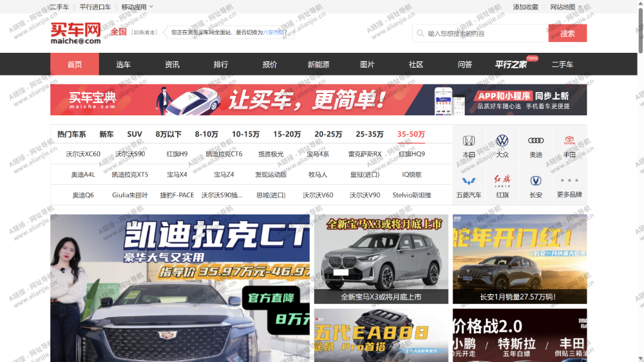Open Giulia朱丽叶 car link
The width and height of the screenshot is (644, 362).
coord(130,195)
